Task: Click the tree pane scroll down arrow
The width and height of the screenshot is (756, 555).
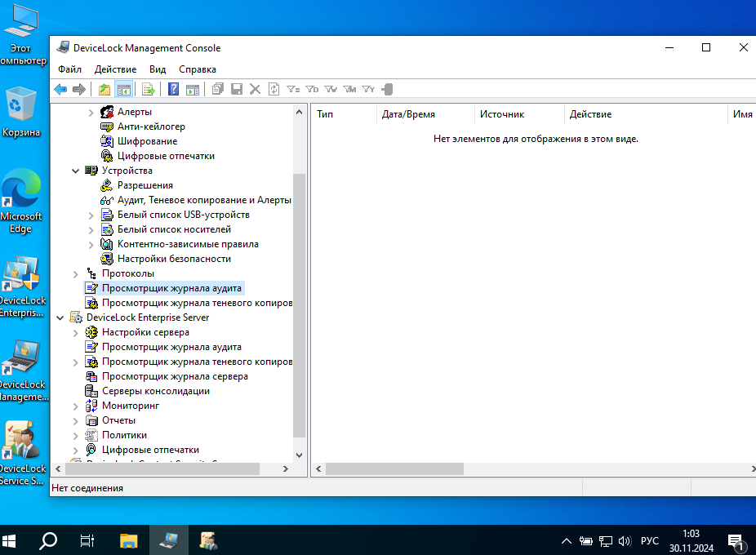Action: tap(299, 455)
